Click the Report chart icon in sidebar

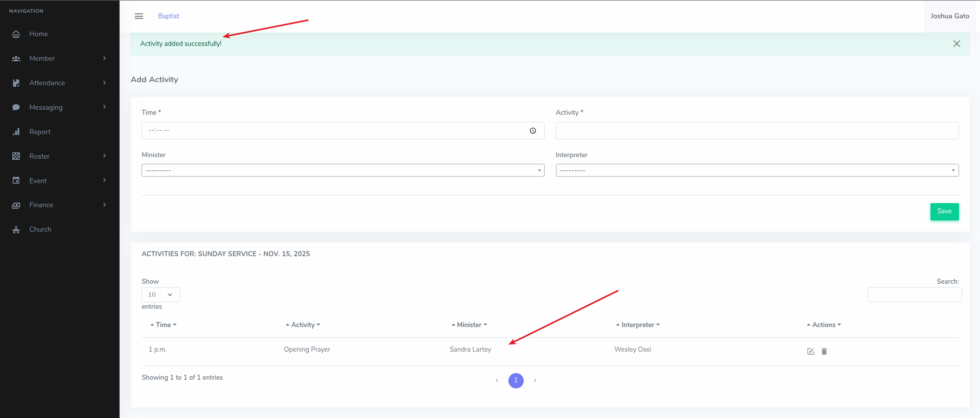(16, 132)
